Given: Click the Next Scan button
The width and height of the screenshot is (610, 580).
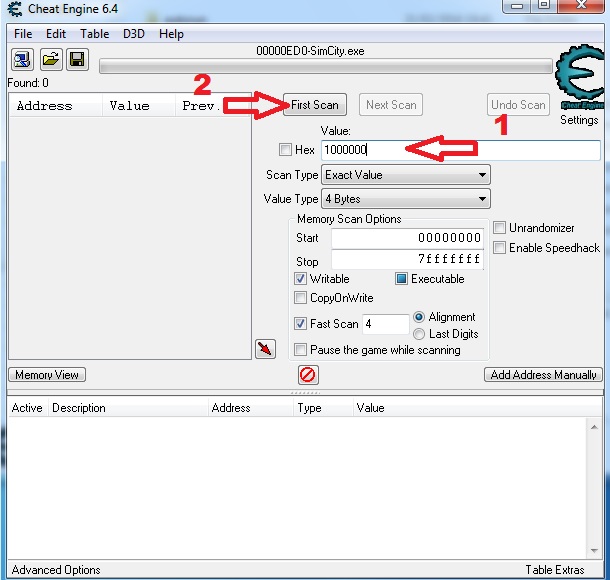Looking at the screenshot, I should 391,105.
